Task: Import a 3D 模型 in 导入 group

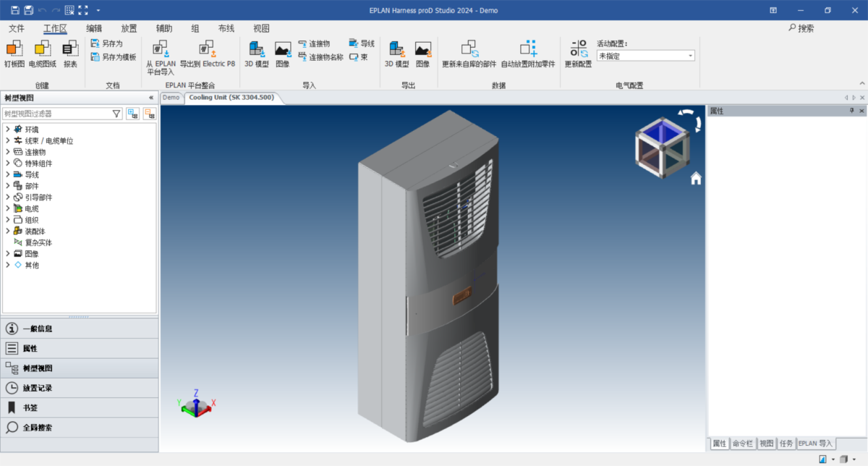Action: [256, 54]
